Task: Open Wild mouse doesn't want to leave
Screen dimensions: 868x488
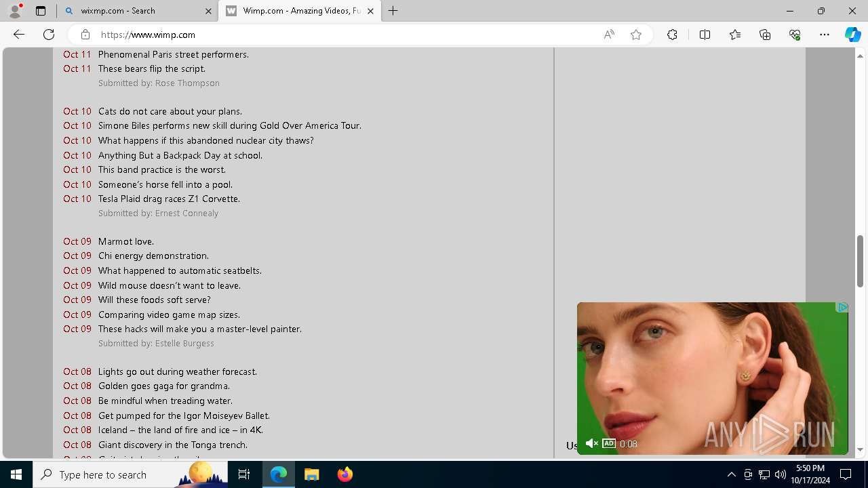Action: pos(170,285)
